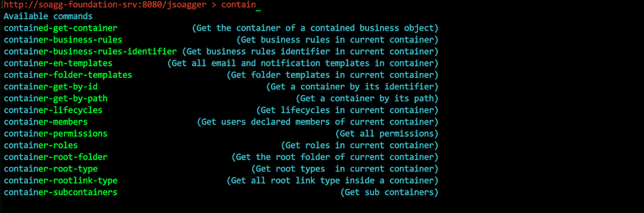Click the container-roles command
Viewport: 644px width, 213px height.
point(41,145)
